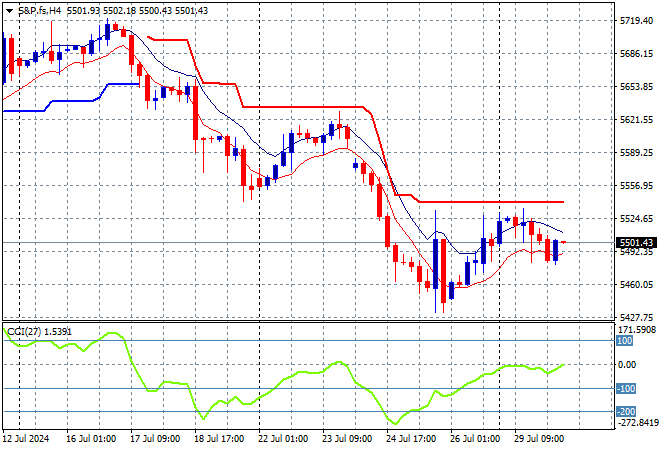
Task: Click the CCI minimum value -272.8419
Action: click(x=637, y=422)
